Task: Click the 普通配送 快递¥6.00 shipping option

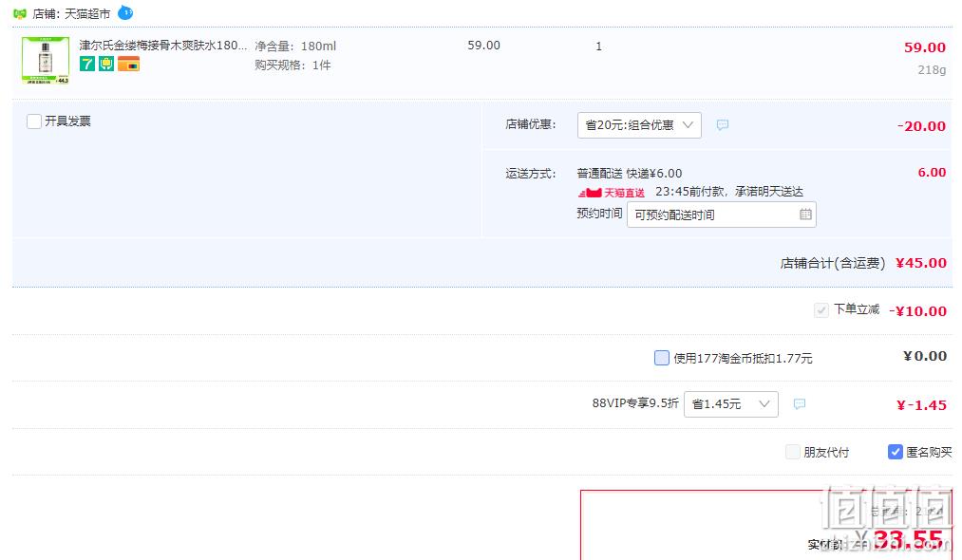Action: pyautogui.click(x=630, y=174)
